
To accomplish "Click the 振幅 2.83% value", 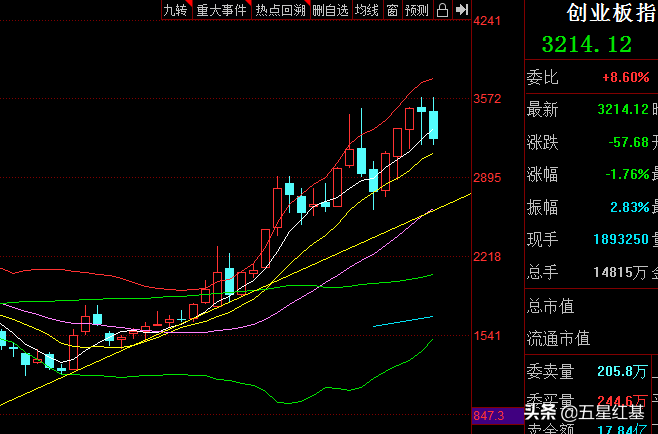I will [x=629, y=207].
